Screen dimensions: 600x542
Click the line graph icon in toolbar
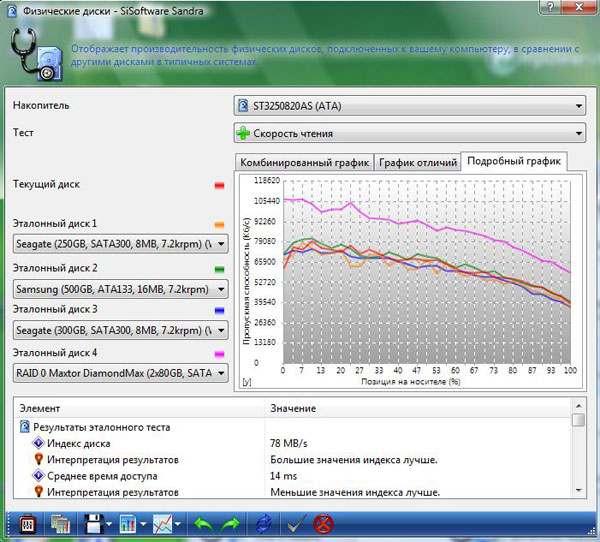pyautogui.click(x=162, y=524)
